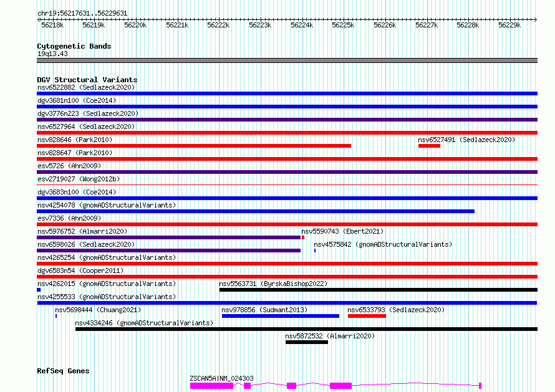The width and height of the screenshot is (555, 392).
Task: Open variant dgv6583n54 (Cooper2011) label
Action: point(80,270)
